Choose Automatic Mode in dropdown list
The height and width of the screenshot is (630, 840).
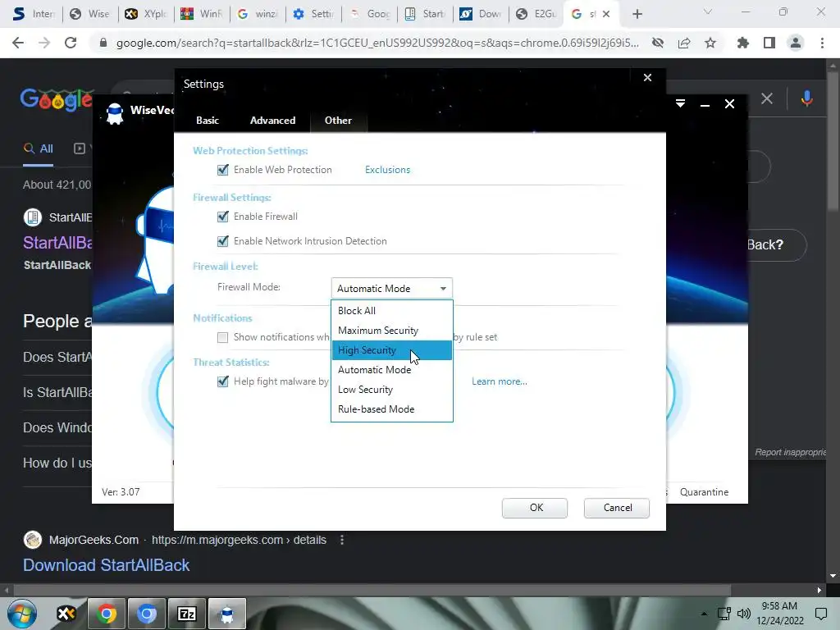tap(391, 370)
